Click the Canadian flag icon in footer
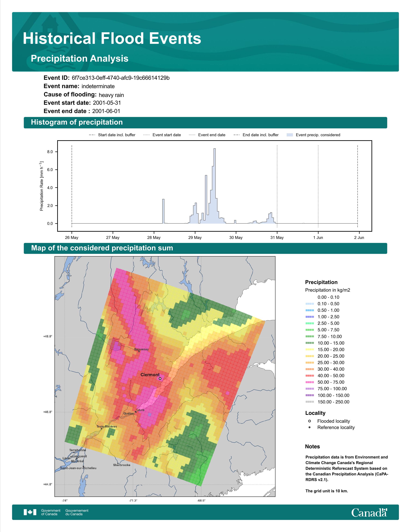 pos(30,512)
